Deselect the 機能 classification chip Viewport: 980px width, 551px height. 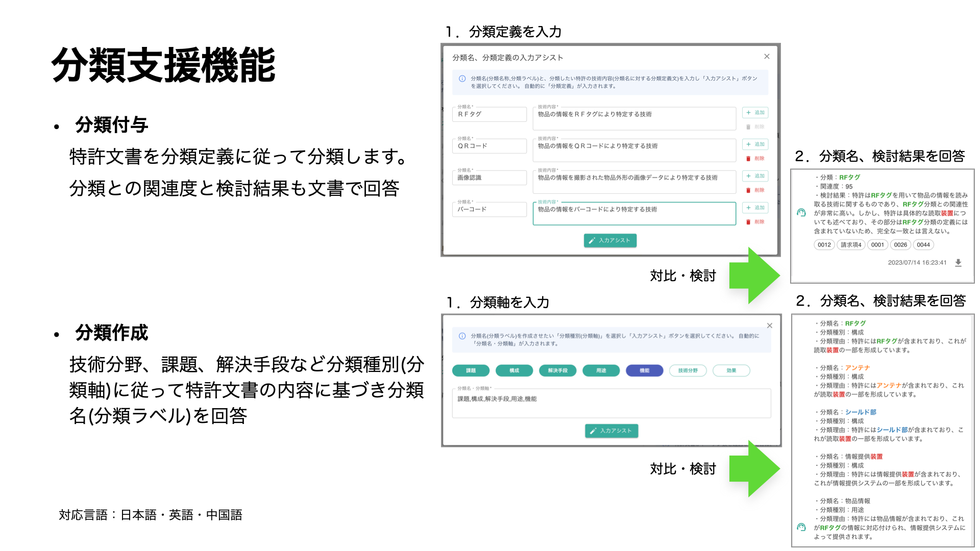[644, 370]
